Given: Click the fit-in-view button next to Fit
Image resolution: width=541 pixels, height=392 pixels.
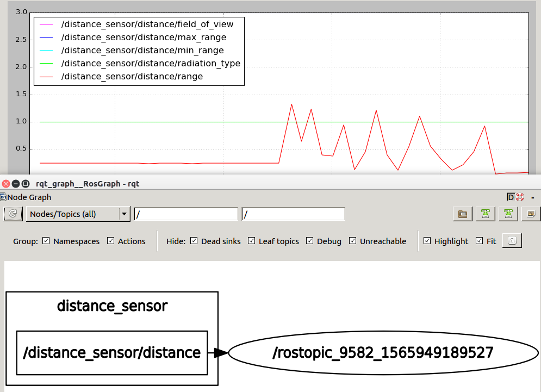Looking at the screenshot, I should pyautogui.click(x=512, y=240).
